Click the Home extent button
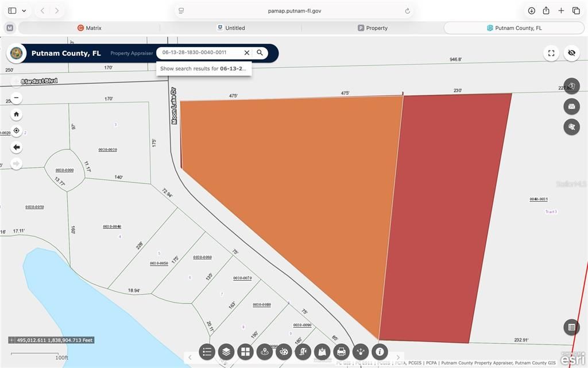 coord(16,114)
